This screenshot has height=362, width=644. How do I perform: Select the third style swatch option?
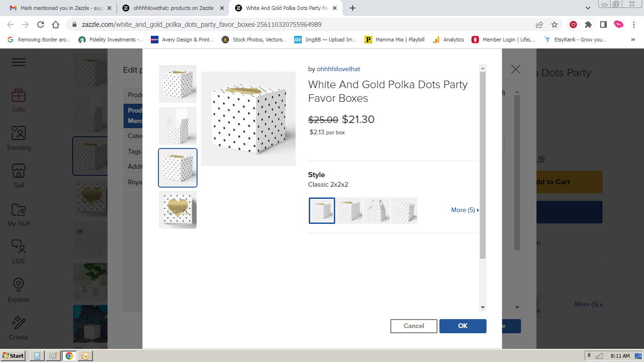(x=377, y=210)
